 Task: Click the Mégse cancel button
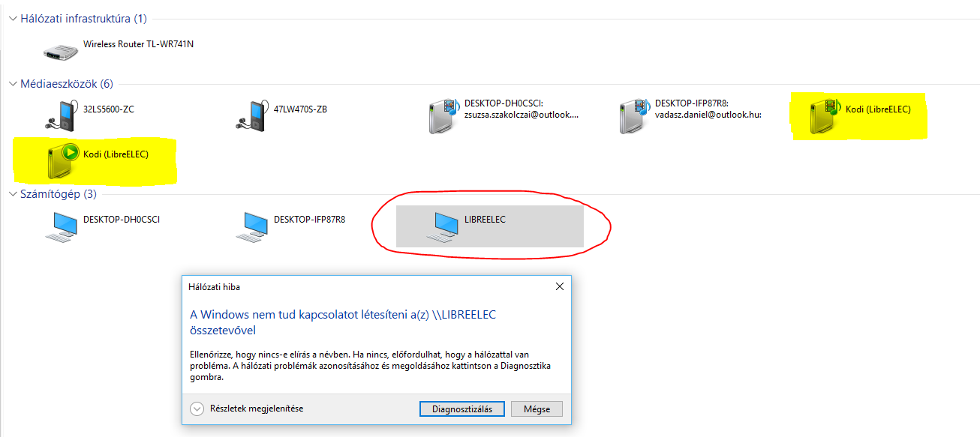click(537, 409)
